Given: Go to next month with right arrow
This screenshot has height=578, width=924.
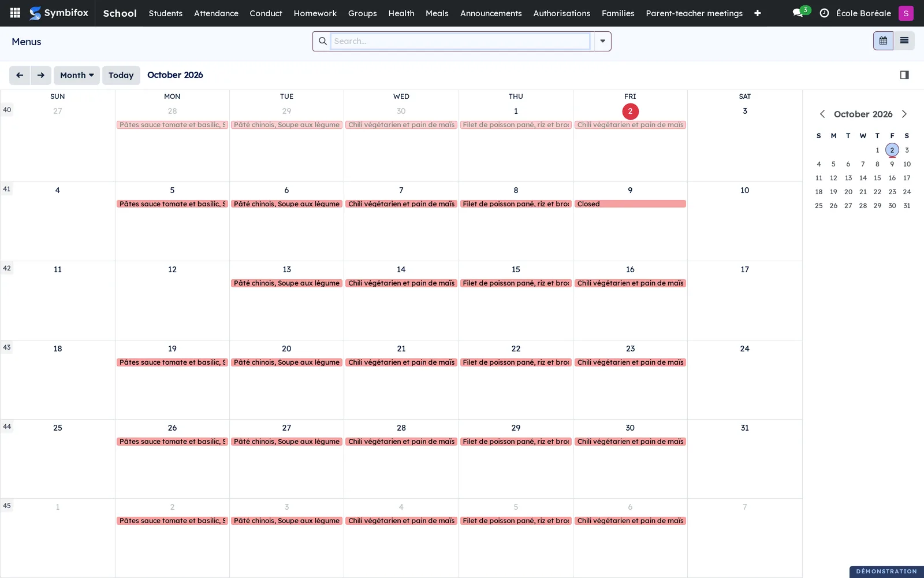Looking at the screenshot, I should click(40, 75).
